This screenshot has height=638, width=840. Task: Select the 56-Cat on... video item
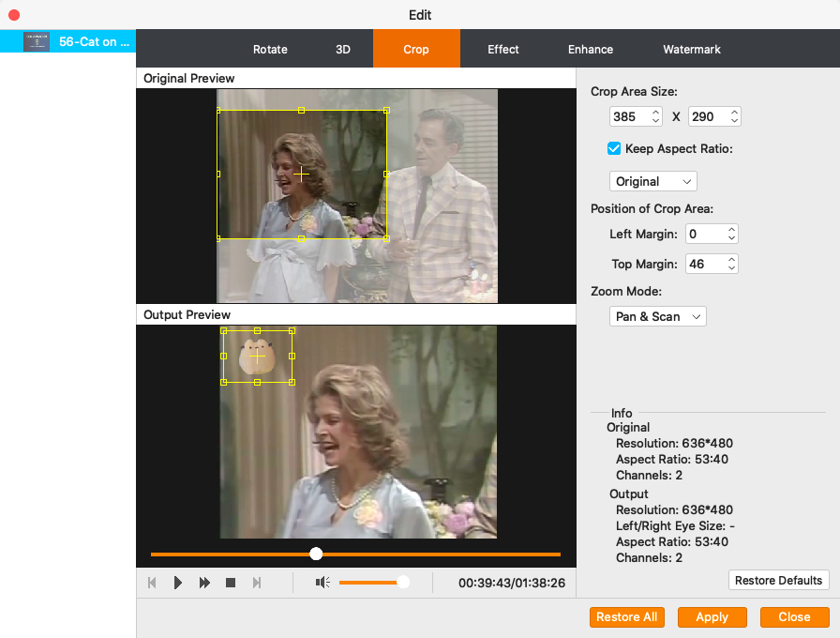click(68, 41)
